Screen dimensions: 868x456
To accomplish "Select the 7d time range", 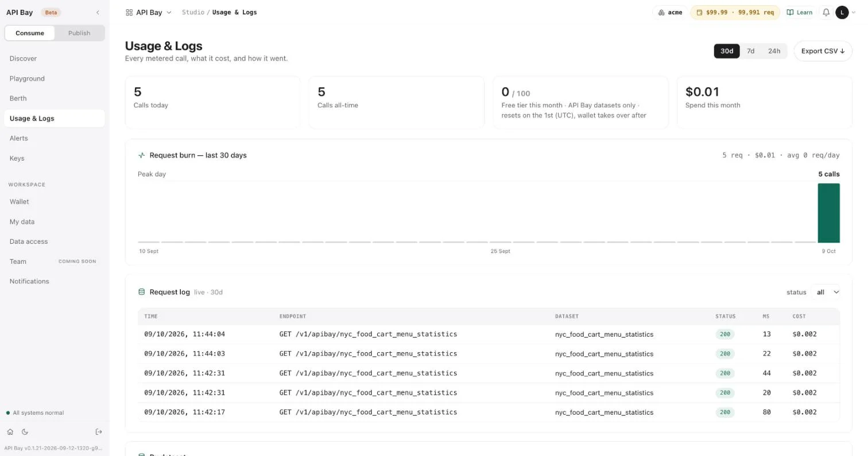I will point(750,51).
